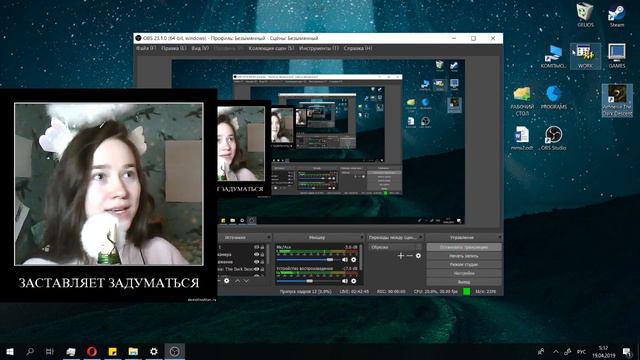Toggle visibility eye of The Dark Descent source

257,269
